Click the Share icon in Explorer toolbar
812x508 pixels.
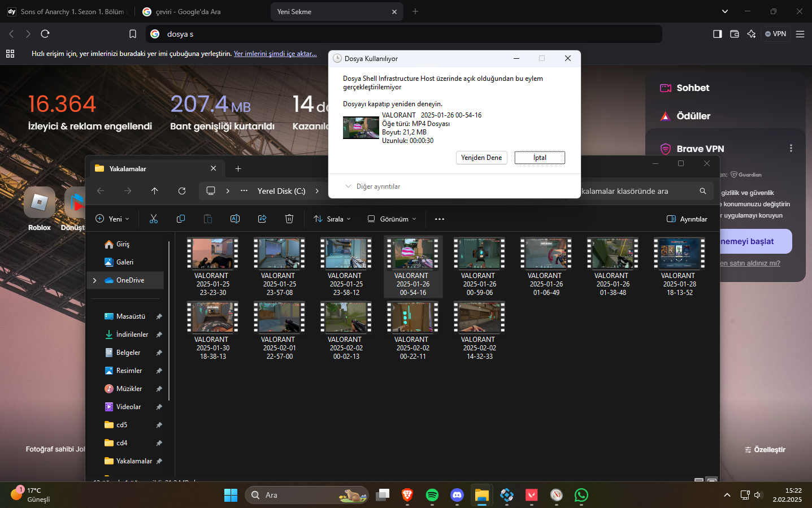pyautogui.click(x=262, y=219)
